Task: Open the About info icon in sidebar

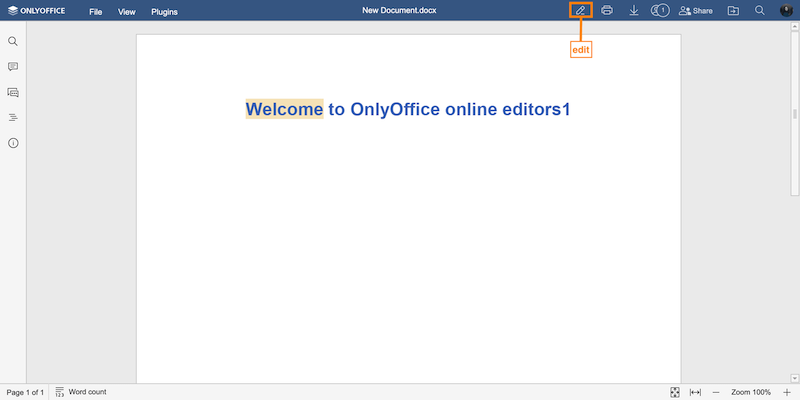Action: [13, 143]
